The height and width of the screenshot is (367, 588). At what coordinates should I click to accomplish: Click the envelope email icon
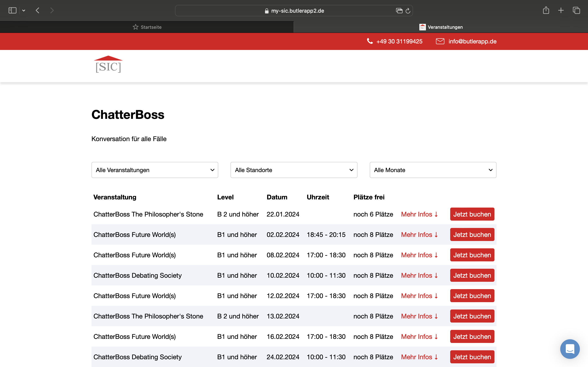point(440,41)
